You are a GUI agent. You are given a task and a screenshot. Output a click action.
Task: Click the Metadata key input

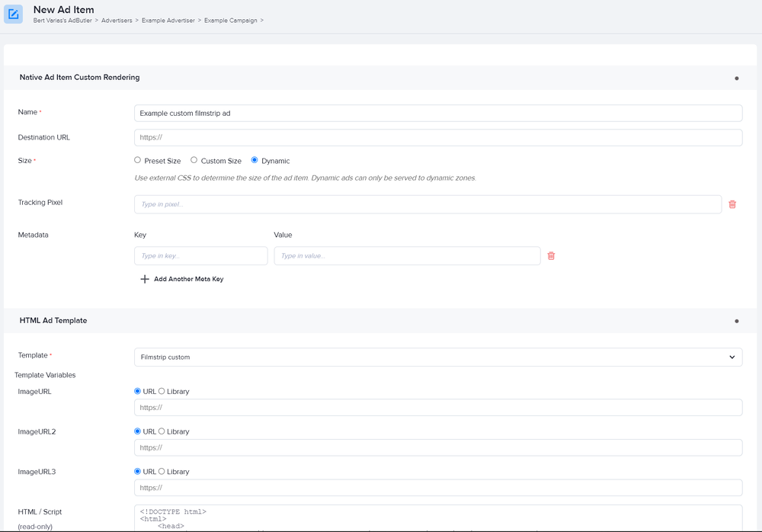200,256
